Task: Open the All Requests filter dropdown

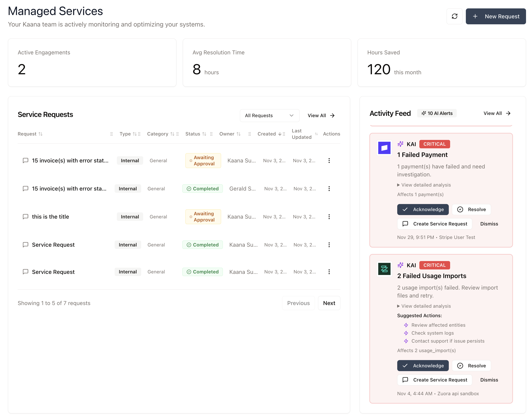Action: tap(269, 115)
